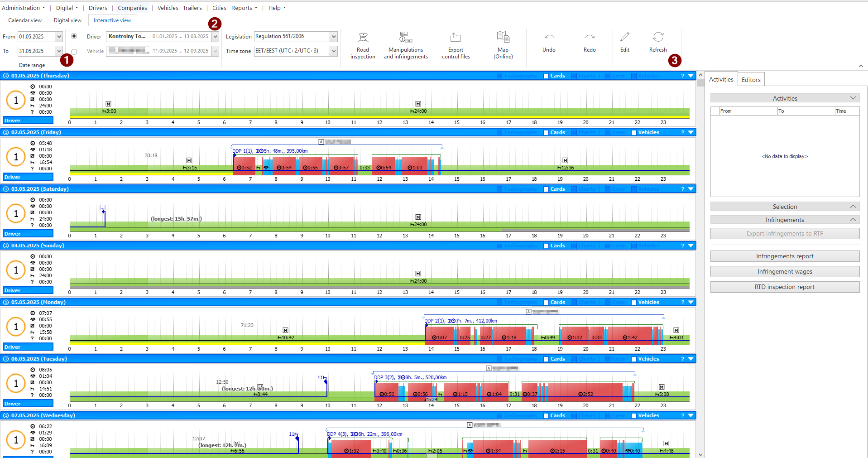Redo the last change

click(590, 43)
